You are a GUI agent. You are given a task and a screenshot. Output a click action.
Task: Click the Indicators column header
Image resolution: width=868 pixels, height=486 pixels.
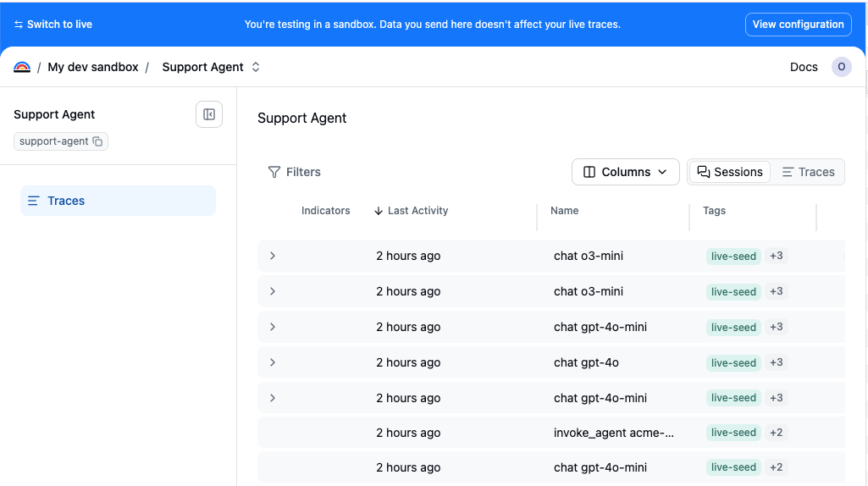coord(325,211)
